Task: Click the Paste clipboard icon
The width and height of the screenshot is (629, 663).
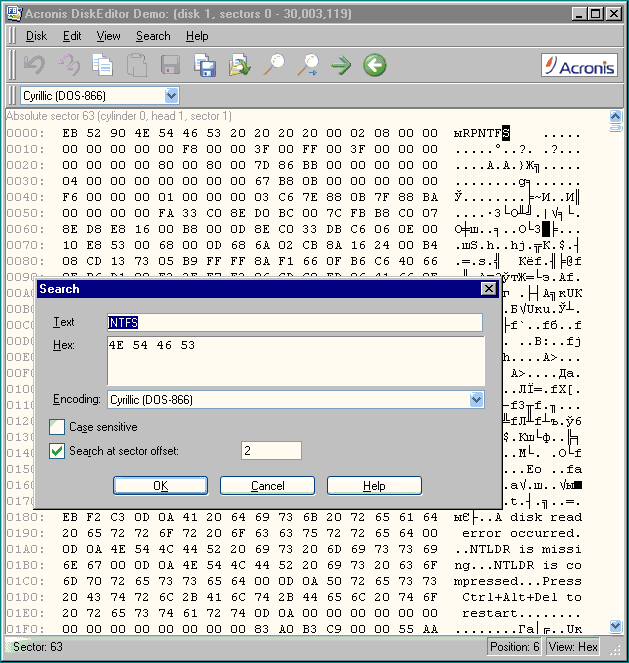Action: coord(137,65)
